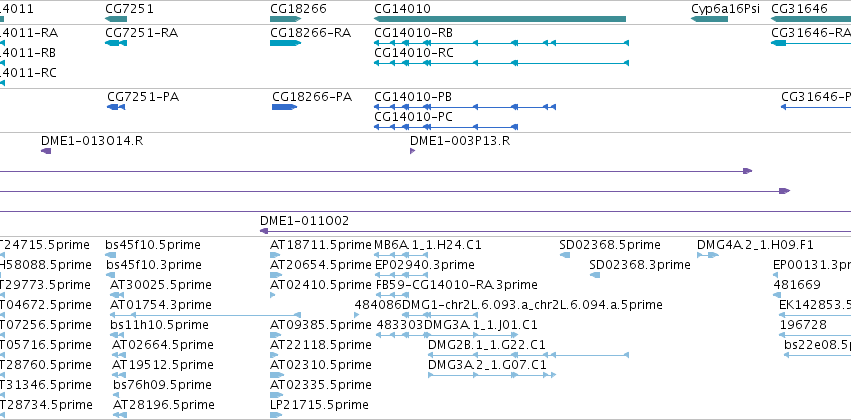Select the SD02368.3prime EST glyph
The image size is (851, 420).
pos(595,275)
